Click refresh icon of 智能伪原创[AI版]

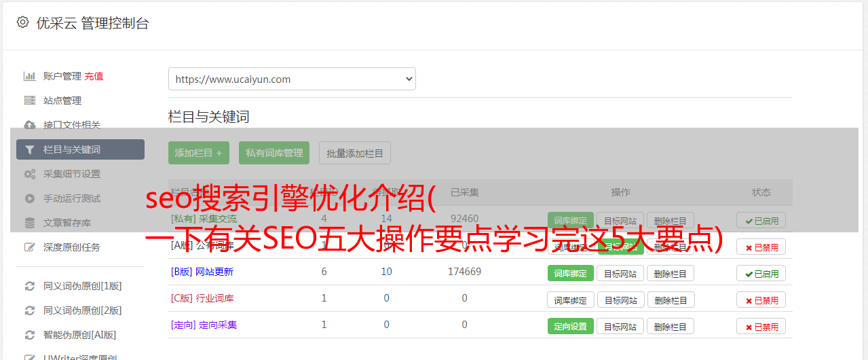[x=30, y=335]
